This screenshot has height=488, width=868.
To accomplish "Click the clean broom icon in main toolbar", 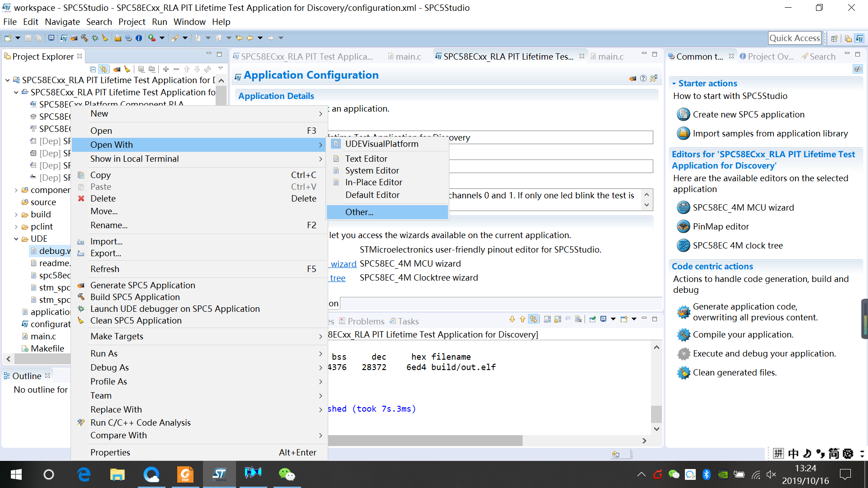I will coord(105,38).
